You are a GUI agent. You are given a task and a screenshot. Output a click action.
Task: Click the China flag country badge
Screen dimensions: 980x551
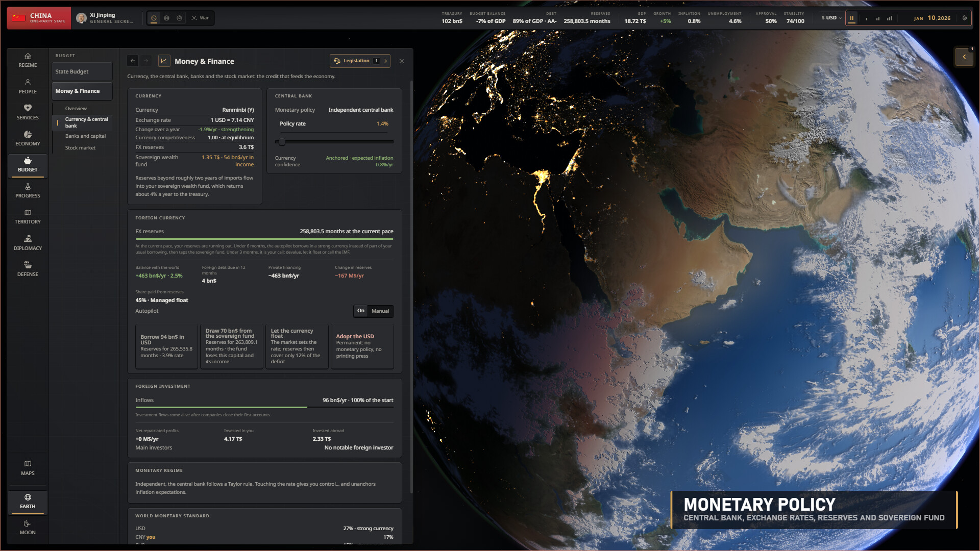(39, 18)
